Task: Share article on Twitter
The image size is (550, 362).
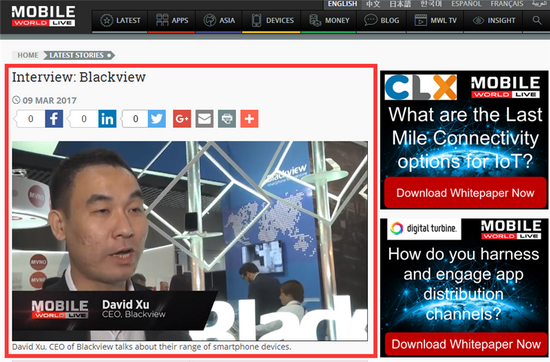Action: (157, 119)
